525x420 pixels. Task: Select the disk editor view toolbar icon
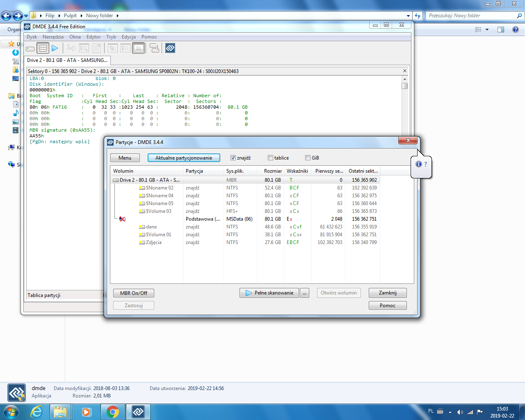pyautogui.click(x=139, y=48)
